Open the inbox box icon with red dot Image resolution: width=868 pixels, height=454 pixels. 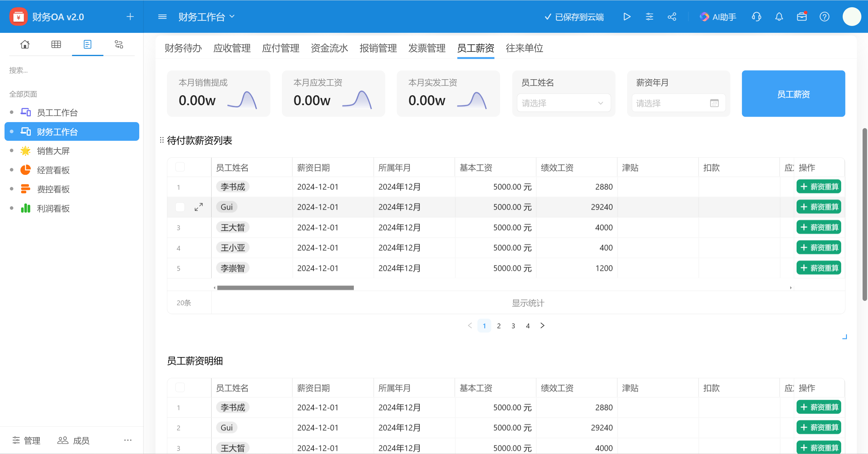coord(802,17)
